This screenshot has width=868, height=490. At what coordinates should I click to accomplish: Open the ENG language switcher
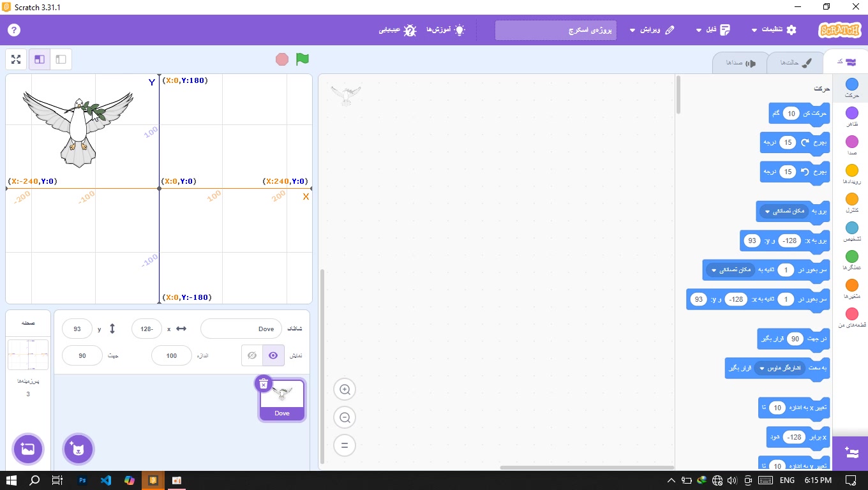coord(787,480)
